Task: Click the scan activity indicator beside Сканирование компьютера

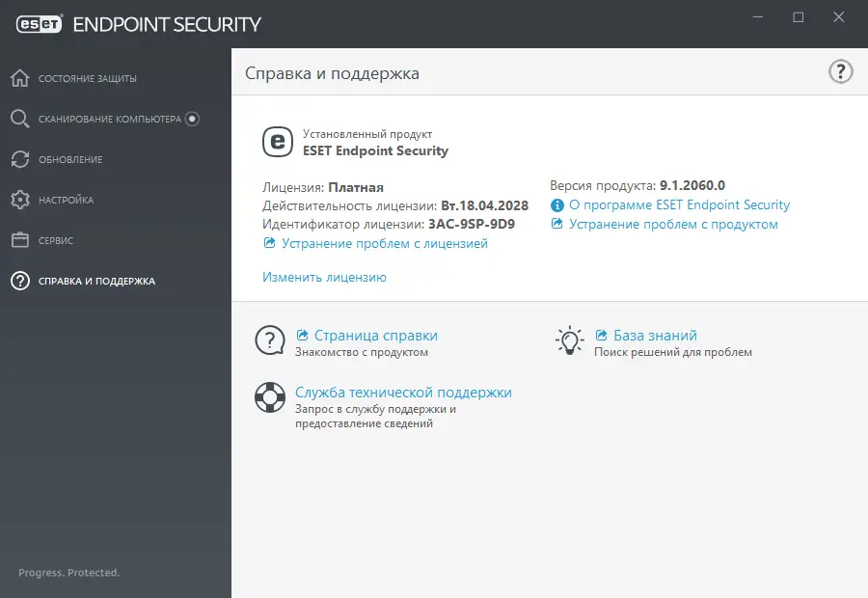Action: pos(193,119)
